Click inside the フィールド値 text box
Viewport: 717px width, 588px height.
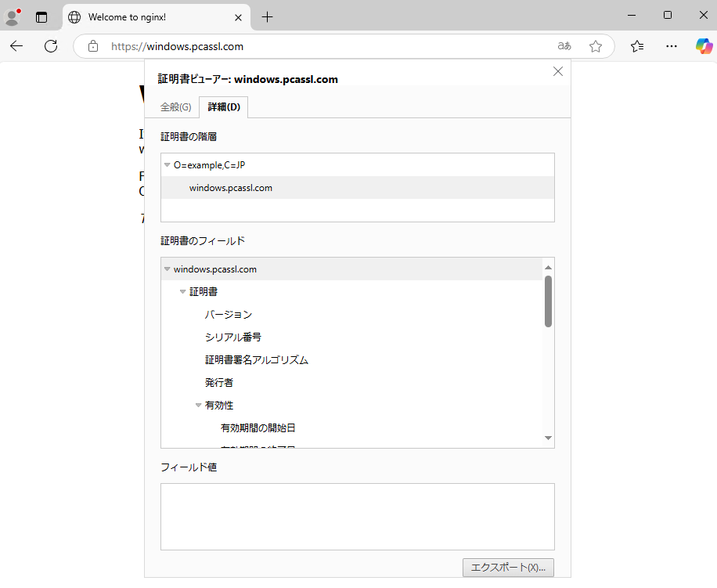pos(358,517)
